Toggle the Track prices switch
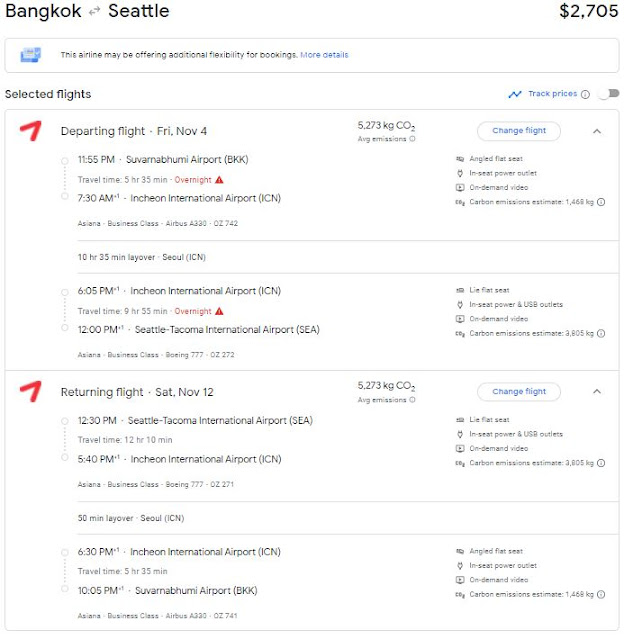Screen dimensions: 624x639 [x=605, y=94]
